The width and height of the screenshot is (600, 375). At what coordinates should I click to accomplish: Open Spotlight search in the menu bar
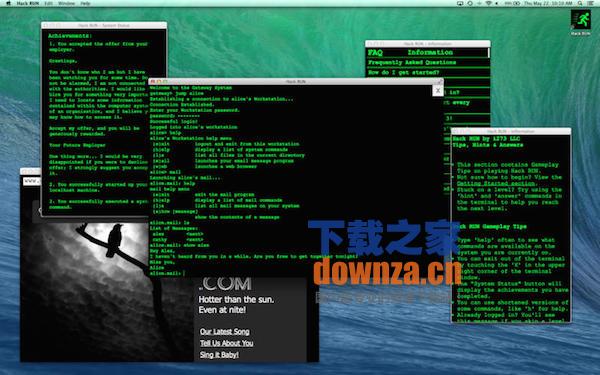[x=580, y=3]
